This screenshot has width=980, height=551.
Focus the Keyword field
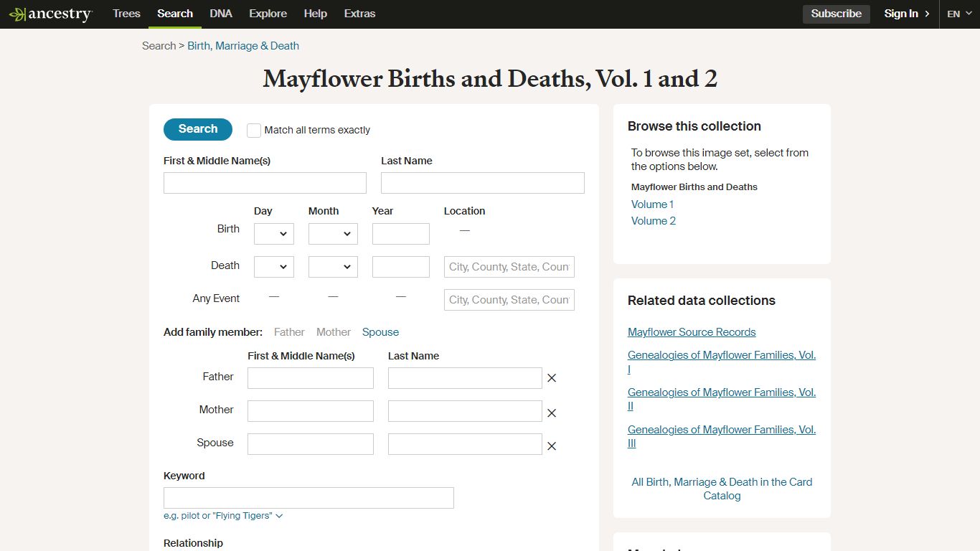(x=308, y=498)
